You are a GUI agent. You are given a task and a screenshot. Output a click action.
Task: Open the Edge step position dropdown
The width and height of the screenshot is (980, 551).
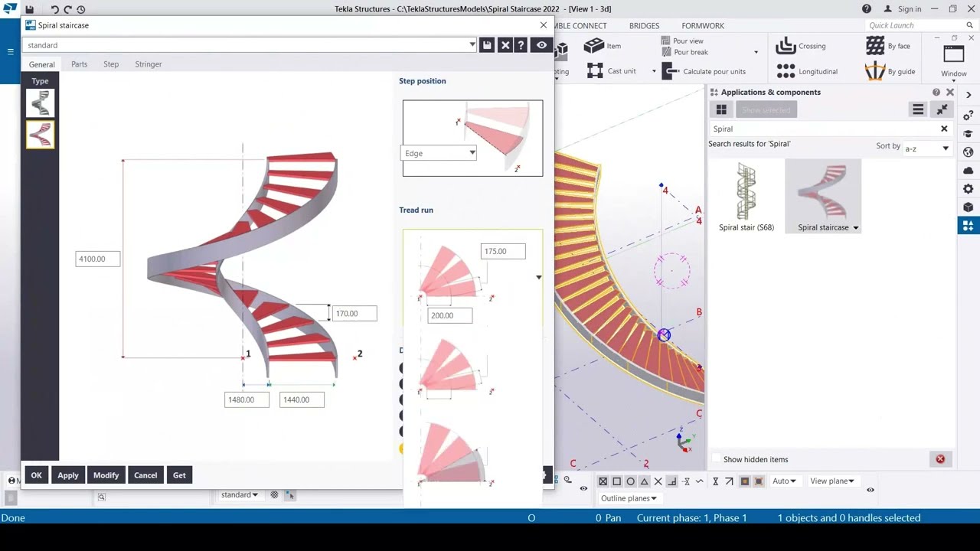(x=439, y=153)
